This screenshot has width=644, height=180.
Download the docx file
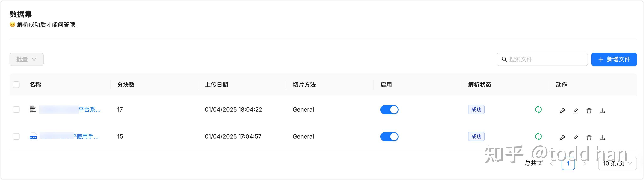coord(602,137)
